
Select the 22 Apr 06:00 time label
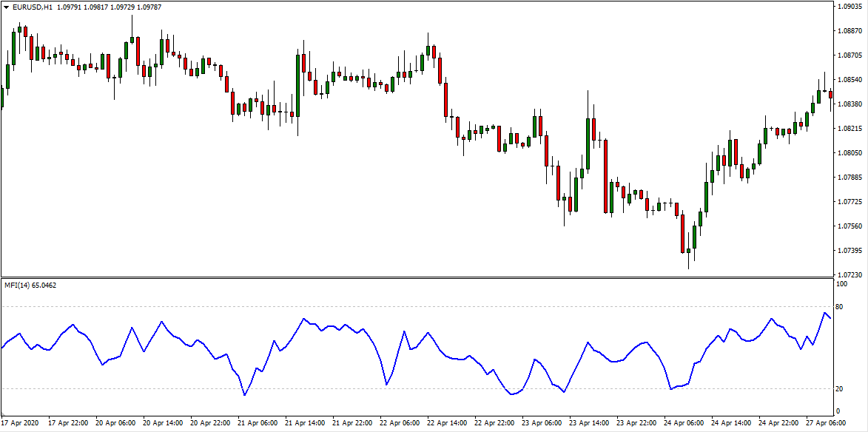coord(400,424)
